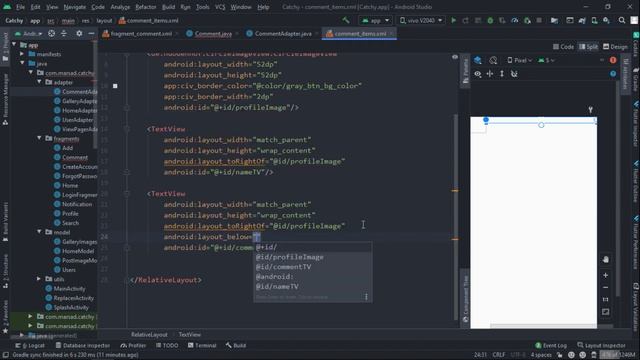Click the zoom to fit screen icon

pos(606,312)
